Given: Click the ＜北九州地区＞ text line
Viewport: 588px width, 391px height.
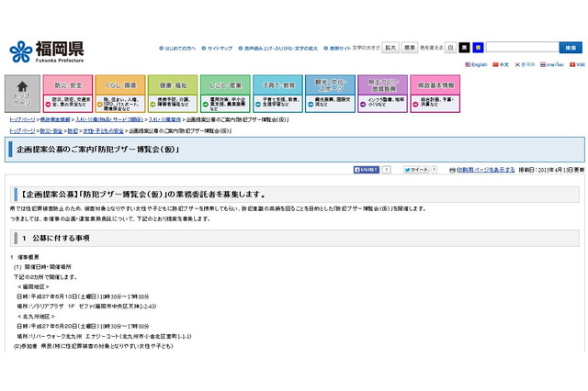Looking at the screenshot, I should [x=36, y=317].
